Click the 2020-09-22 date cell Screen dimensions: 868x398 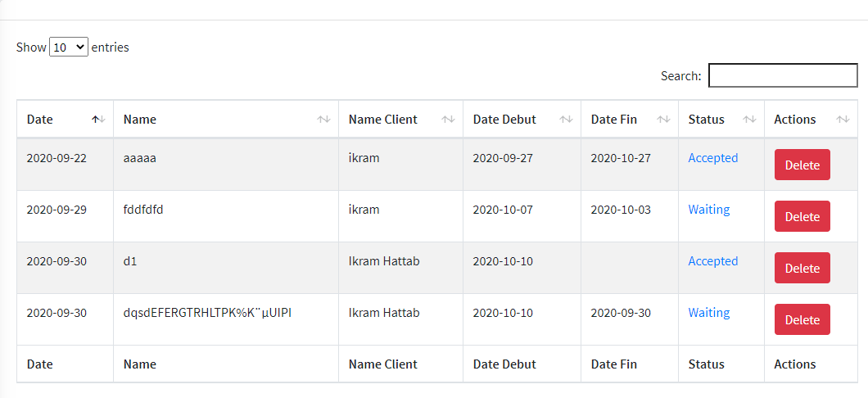click(57, 158)
